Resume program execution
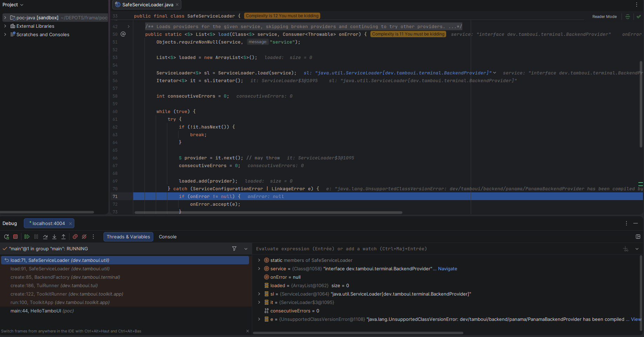The width and height of the screenshot is (644, 337). (27, 237)
